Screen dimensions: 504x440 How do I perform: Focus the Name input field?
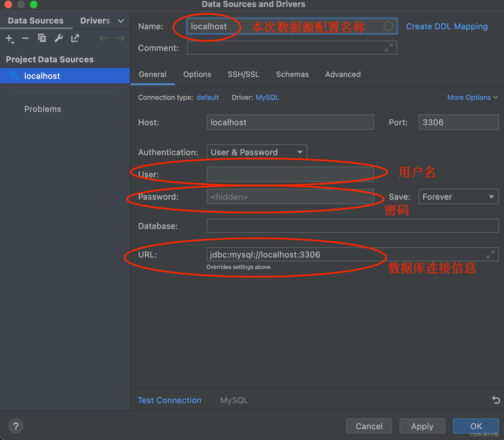(x=292, y=26)
